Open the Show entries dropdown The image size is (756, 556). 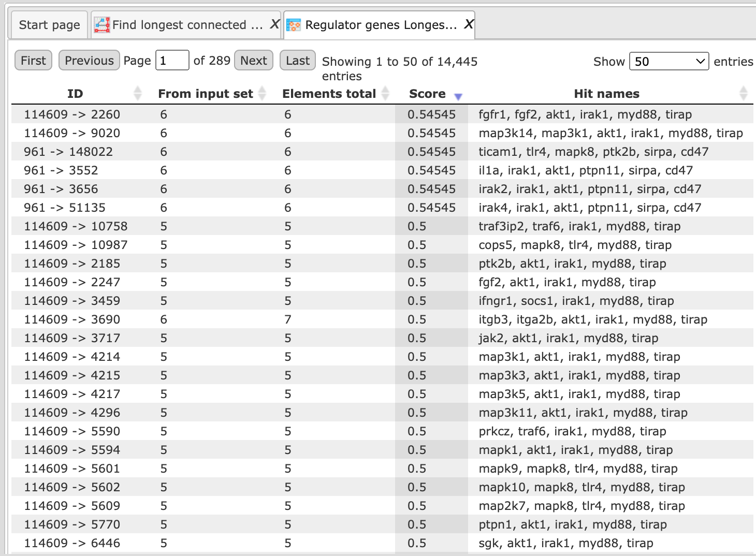(669, 62)
